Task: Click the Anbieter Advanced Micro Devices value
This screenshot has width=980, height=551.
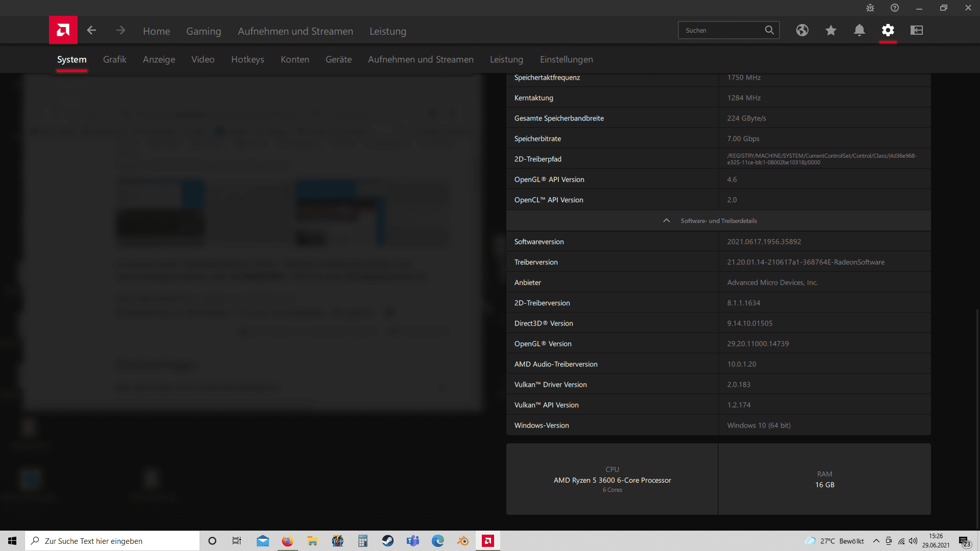Action: (772, 282)
